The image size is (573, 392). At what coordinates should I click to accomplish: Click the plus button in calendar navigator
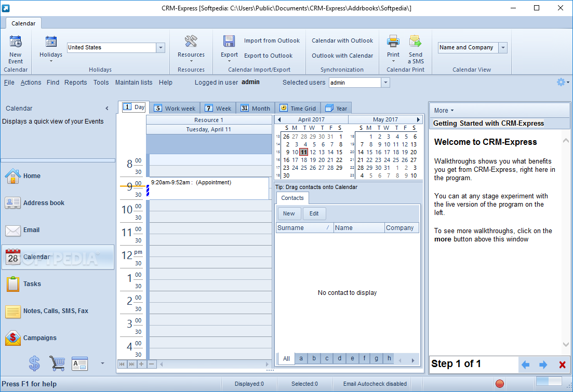click(x=141, y=364)
